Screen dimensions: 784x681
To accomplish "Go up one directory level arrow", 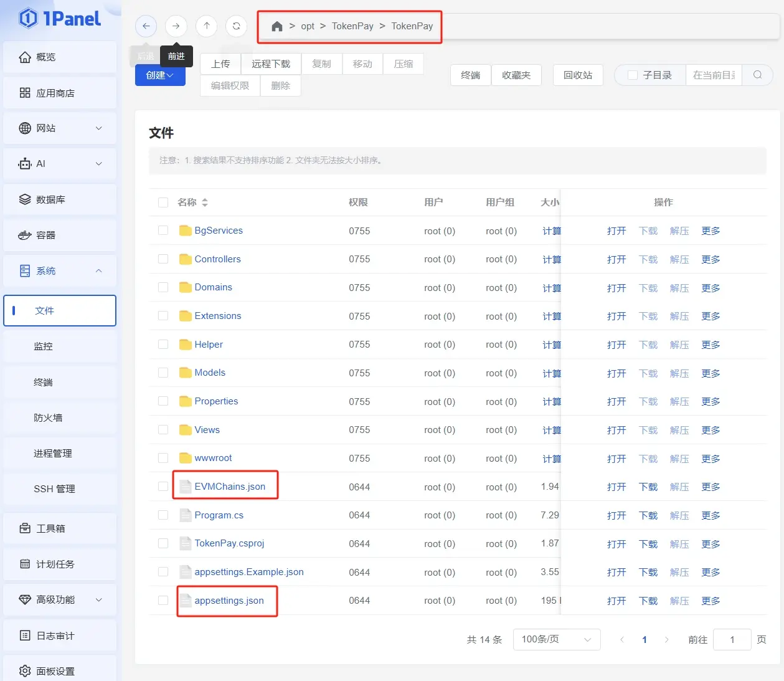I will coord(206,26).
